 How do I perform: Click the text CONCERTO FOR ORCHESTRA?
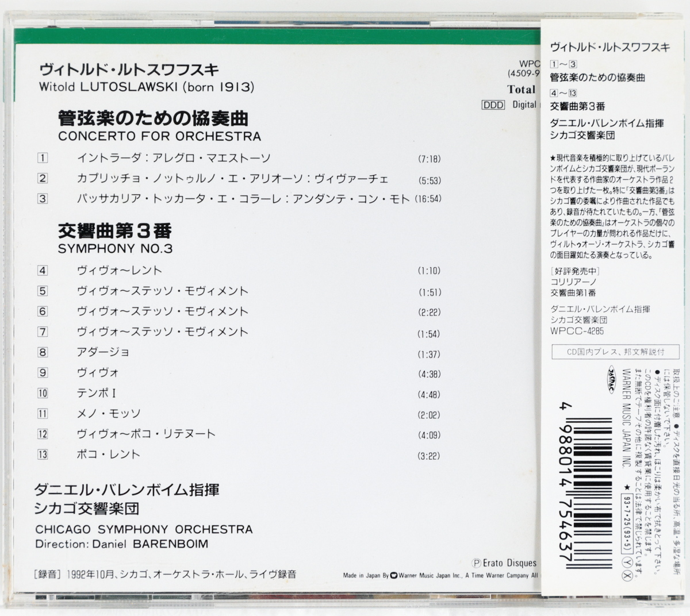coord(159,137)
